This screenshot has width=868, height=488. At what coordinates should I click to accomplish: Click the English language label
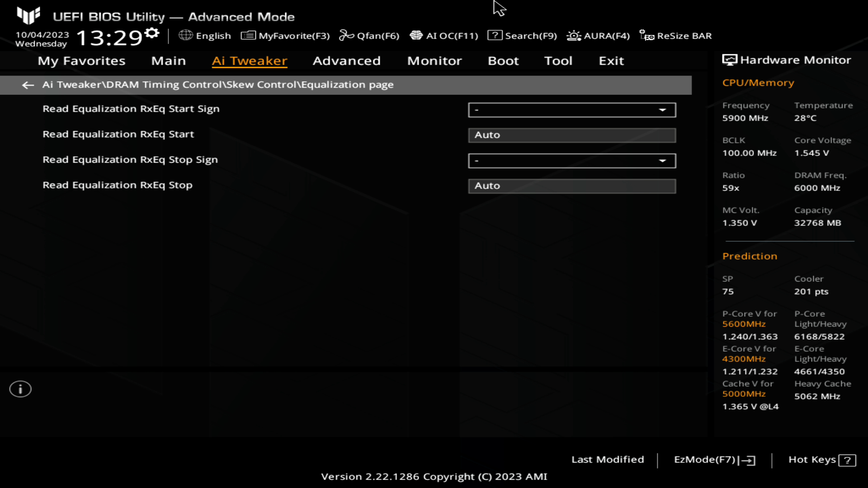coord(213,36)
